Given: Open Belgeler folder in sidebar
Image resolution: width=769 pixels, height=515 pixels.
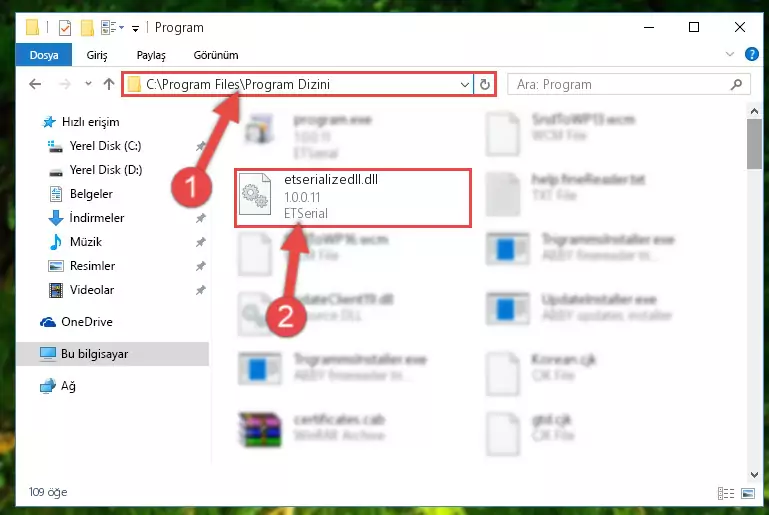Looking at the screenshot, I should (91, 194).
